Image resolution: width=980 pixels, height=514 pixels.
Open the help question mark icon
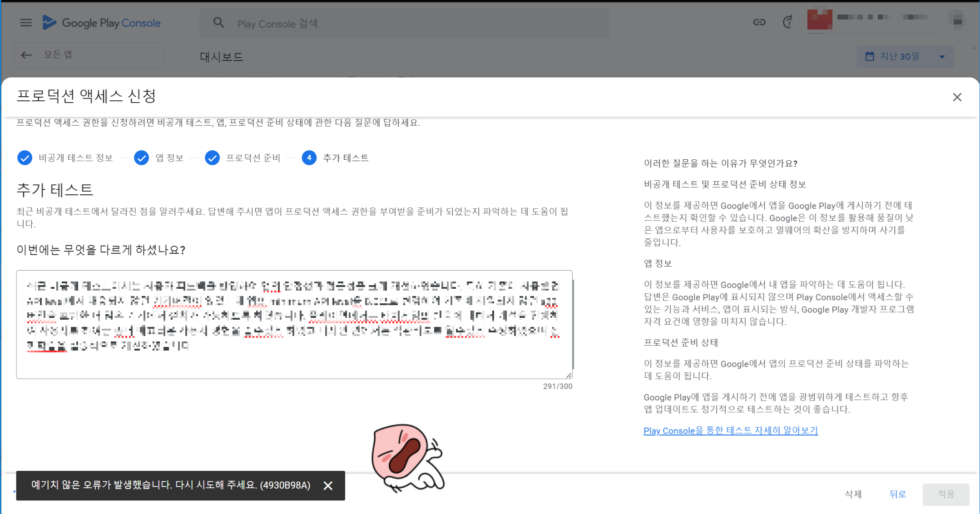click(788, 22)
